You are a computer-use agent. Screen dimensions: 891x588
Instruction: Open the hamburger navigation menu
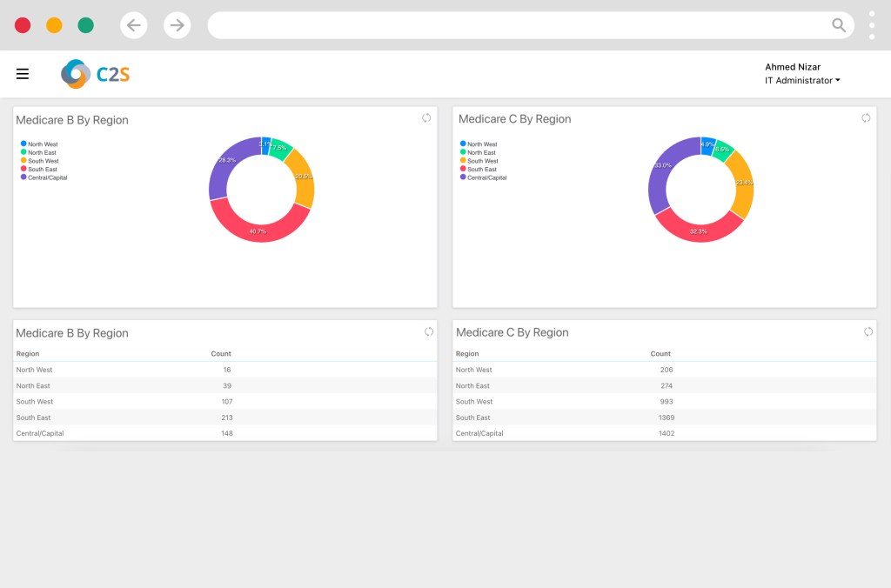tap(23, 74)
